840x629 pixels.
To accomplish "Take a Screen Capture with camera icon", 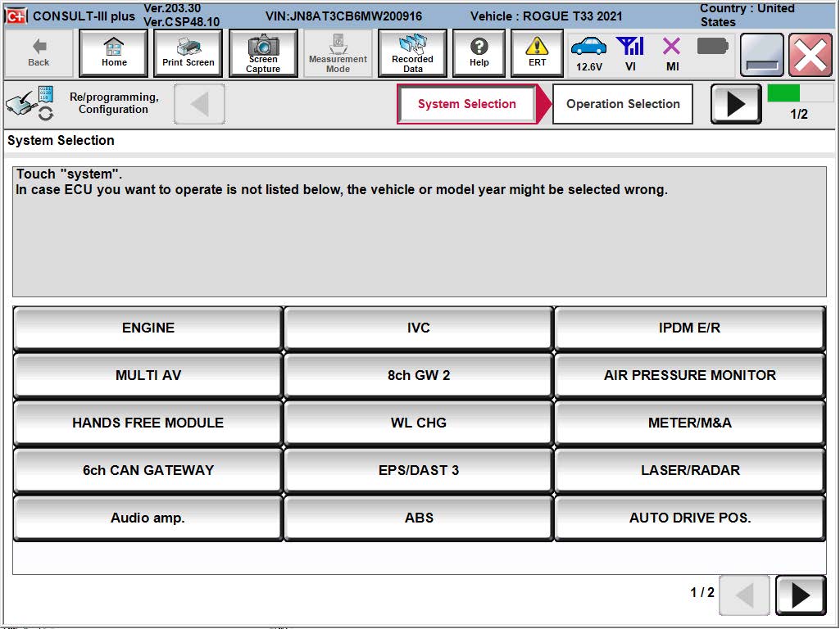I will coord(263,53).
